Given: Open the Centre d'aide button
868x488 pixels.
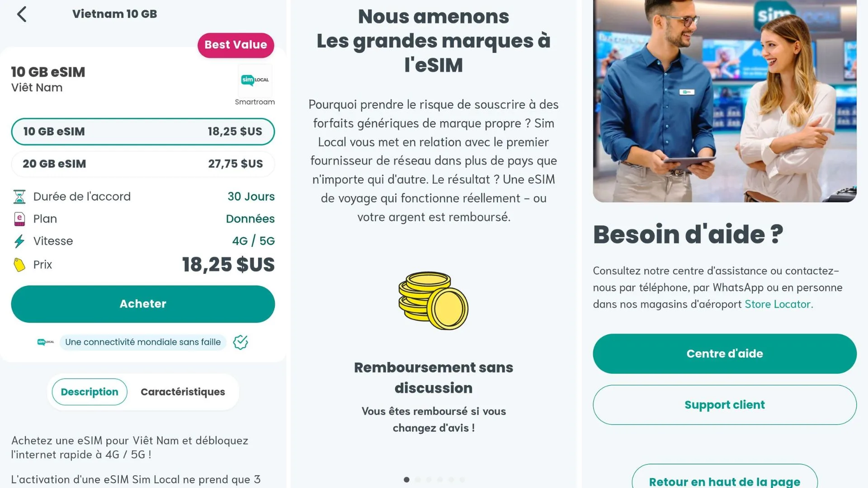Looking at the screenshot, I should click(724, 354).
